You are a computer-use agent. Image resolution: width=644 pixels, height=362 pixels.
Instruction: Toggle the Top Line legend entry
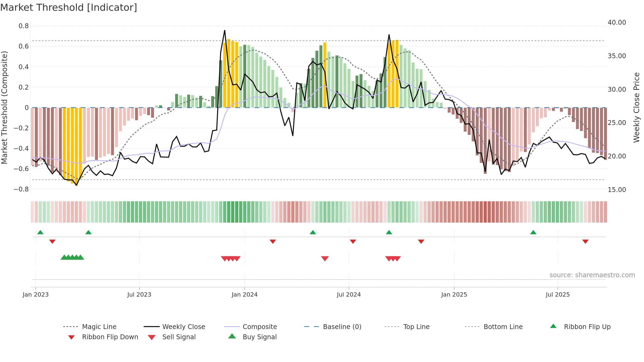coord(407,327)
